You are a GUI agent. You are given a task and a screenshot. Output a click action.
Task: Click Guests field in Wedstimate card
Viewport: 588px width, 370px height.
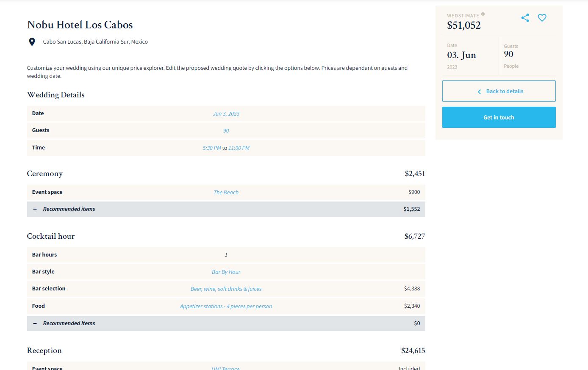(527, 56)
